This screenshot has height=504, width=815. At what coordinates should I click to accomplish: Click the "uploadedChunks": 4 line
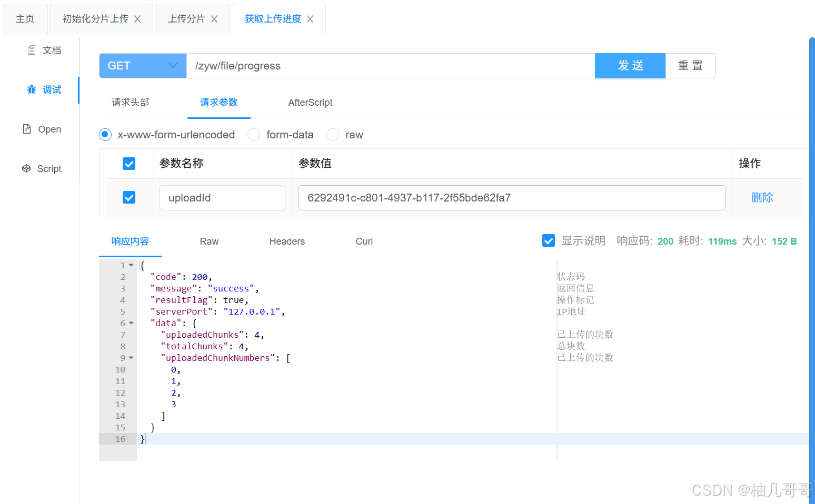pos(212,335)
